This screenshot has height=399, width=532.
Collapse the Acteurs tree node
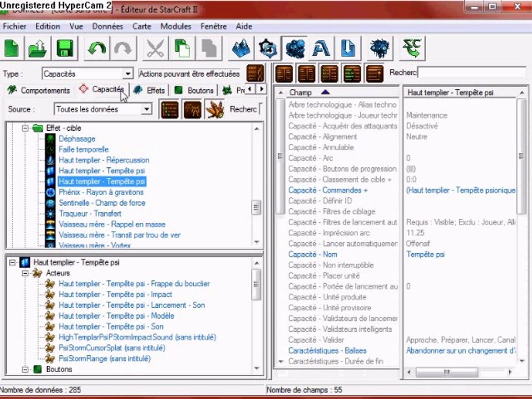coord(25,273)
